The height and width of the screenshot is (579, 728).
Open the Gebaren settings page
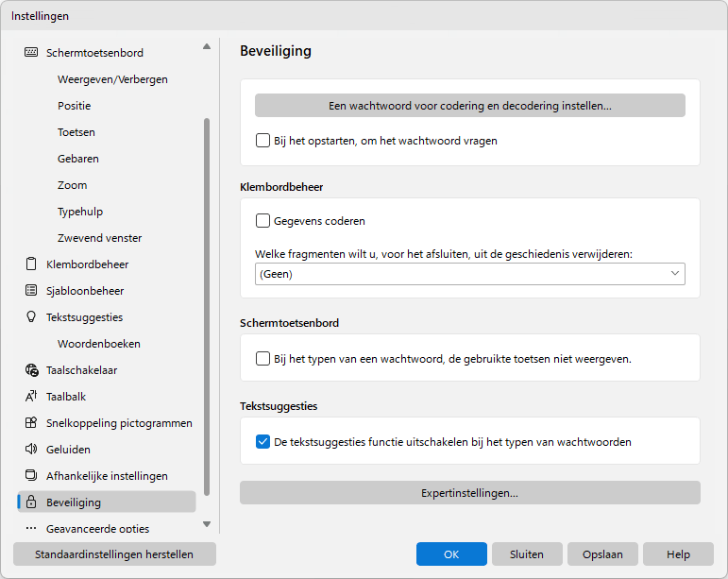click(78, 159)
